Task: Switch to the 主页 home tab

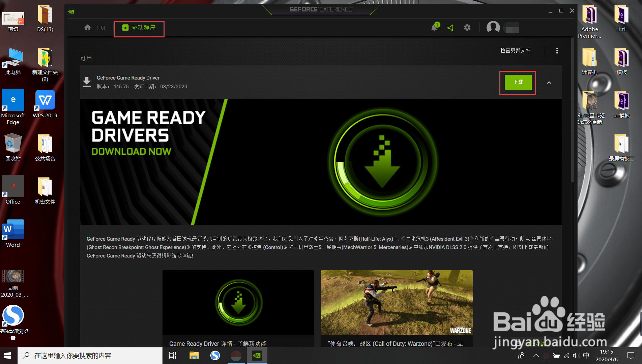Action: pyautogui.click(x=95, y=28)
